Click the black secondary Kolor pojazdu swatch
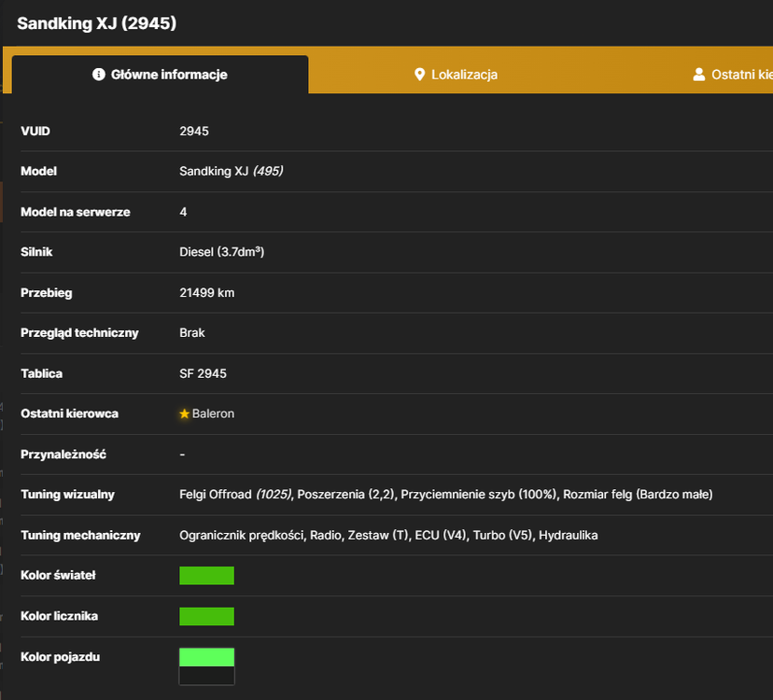 click(x=206, y=676)
